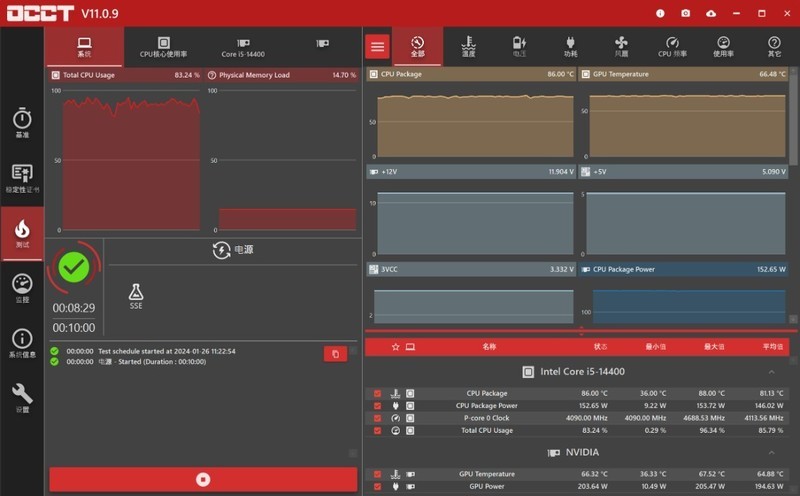Viewport: 800px width, 496px height.
Task: Uncheck the GPU Temperature sensor checkbox
Action: (377, 474)
